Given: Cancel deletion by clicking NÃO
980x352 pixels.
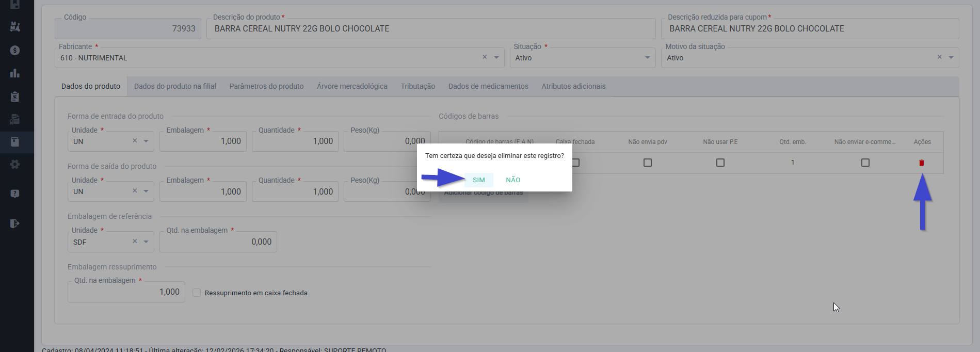Looking at the screenshot, I should pos(513,180).
